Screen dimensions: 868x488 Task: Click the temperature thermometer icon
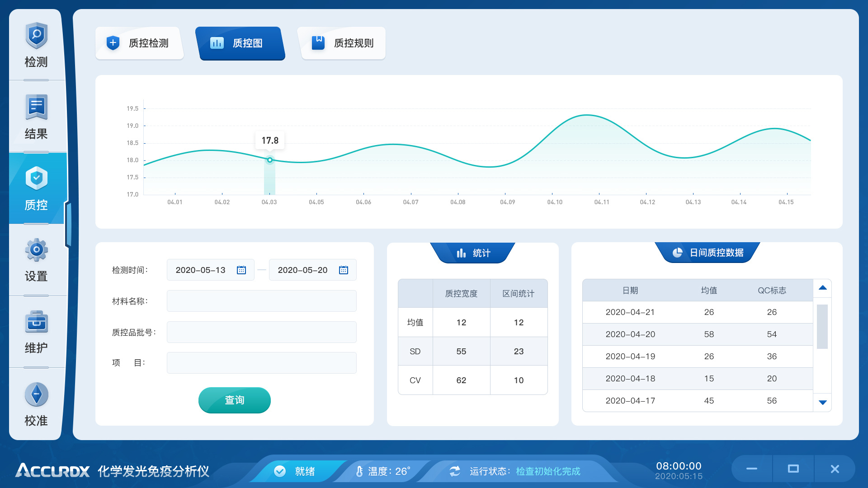tap(359, 471)
